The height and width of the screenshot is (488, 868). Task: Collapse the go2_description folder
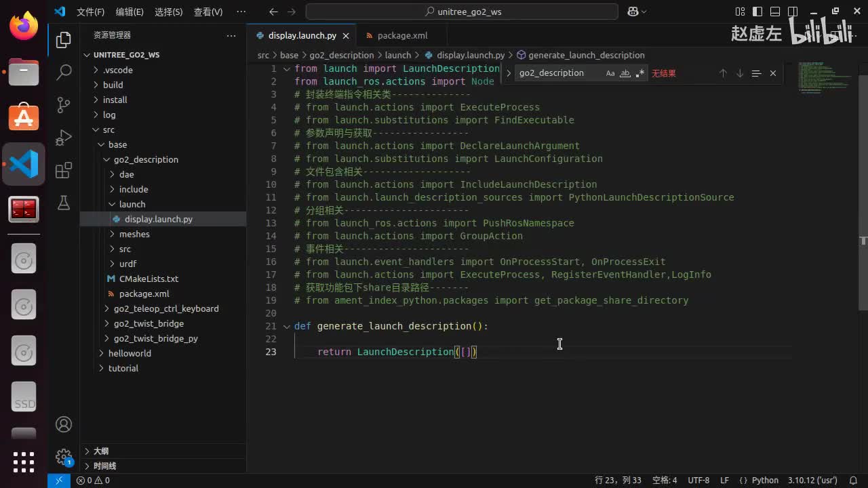(x=145, y=159)
